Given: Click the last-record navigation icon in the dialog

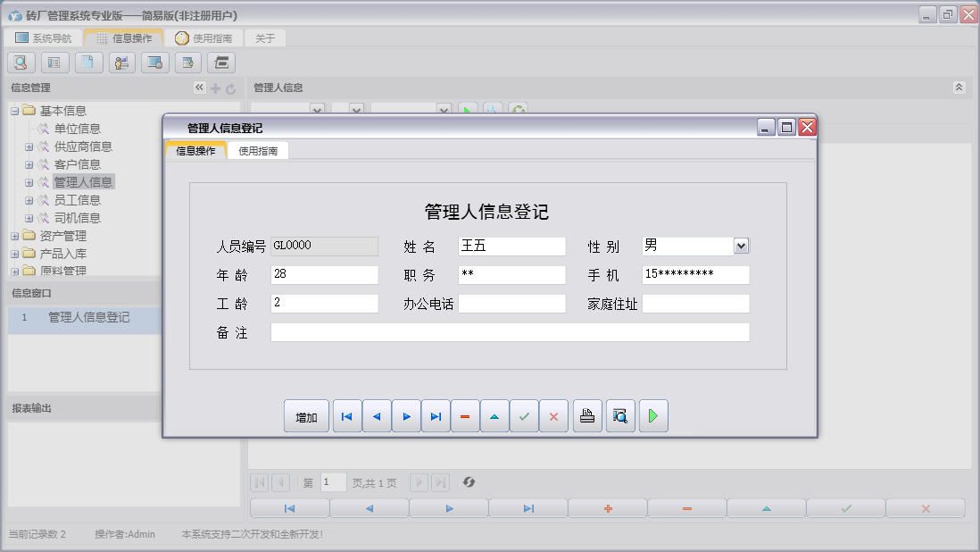Looking at the screenshot, I should (x=436, y=415).
